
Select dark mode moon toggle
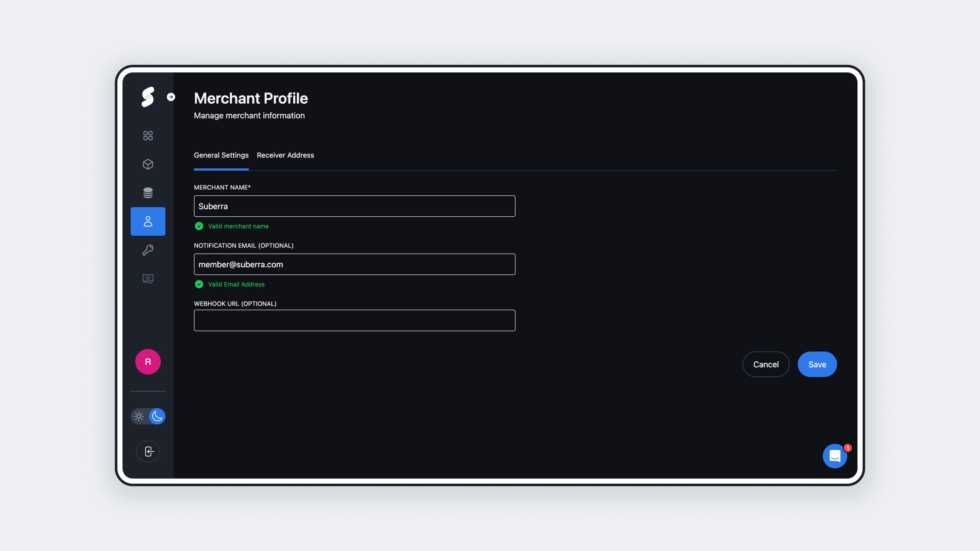coord(157,416)
